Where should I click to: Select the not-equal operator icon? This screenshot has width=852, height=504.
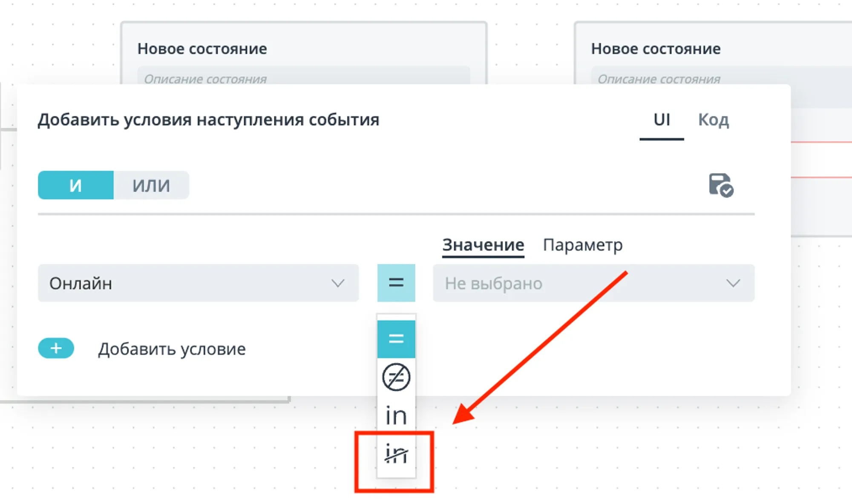click(x=396, y=377)
